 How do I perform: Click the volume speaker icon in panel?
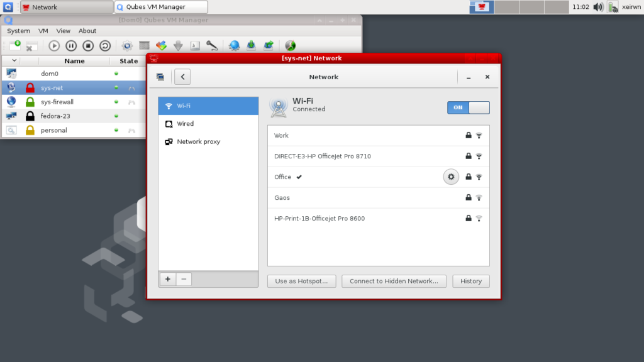[x=598, y=7]
